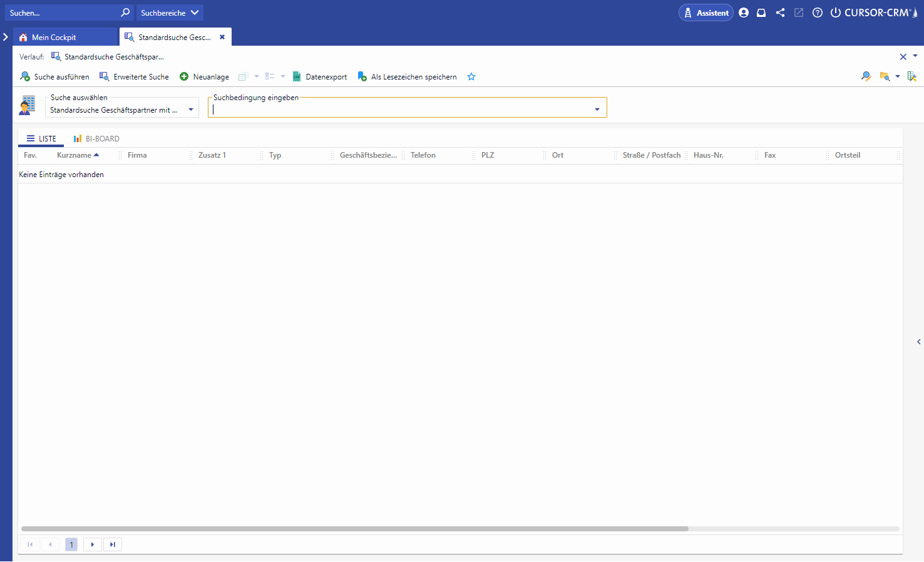This screenshot has width=924, height=562.
Task: Open the help question-mark button
Action: (817, 13)
